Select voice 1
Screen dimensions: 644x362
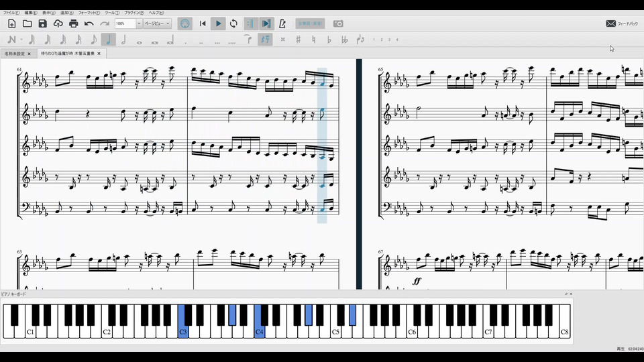[x=374, y=40]
